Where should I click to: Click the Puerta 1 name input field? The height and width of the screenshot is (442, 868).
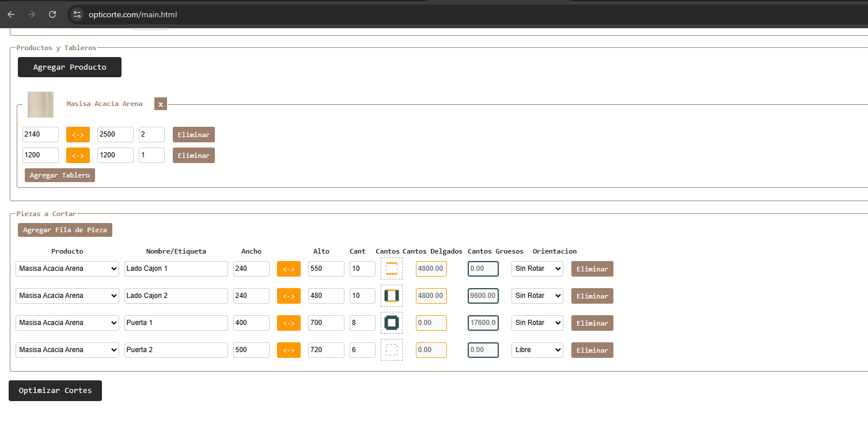tap(176, 323)
